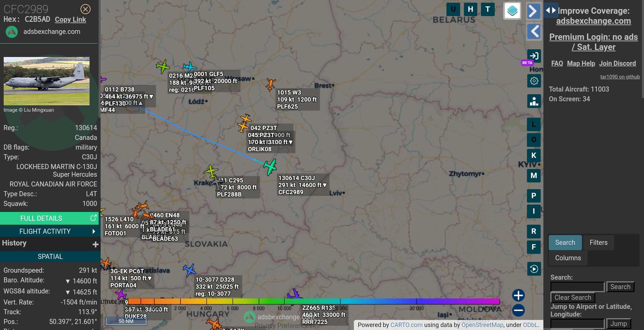The height and width of the screenshot is (330, 644).
Task: Open the replay history icon
Action: point(534,269)
